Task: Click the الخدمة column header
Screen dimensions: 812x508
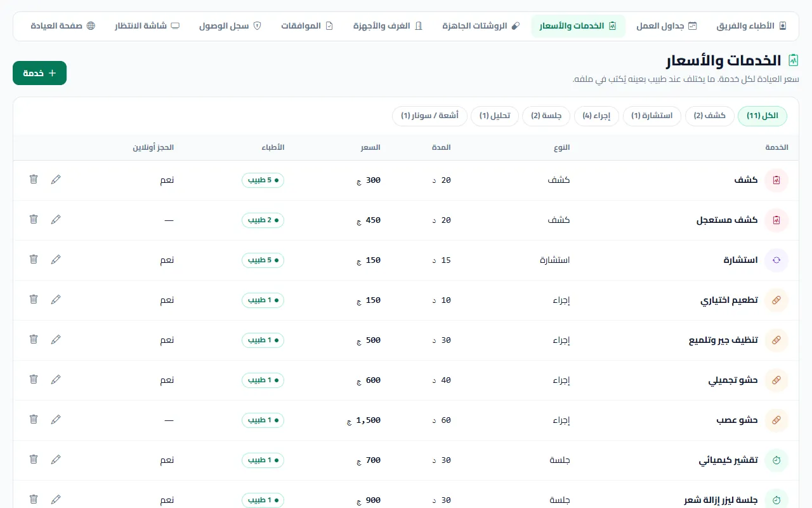Action: click(x=776, y=147)
